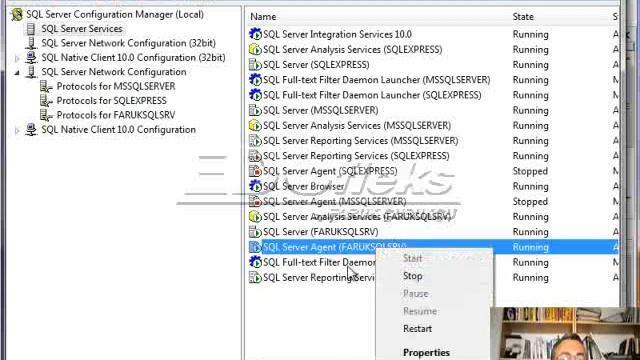Image resolution: width=640 pixels, height=360 pixels.
Task: Select Protocols for FARUKSQLSRV label
Action: 116,115
